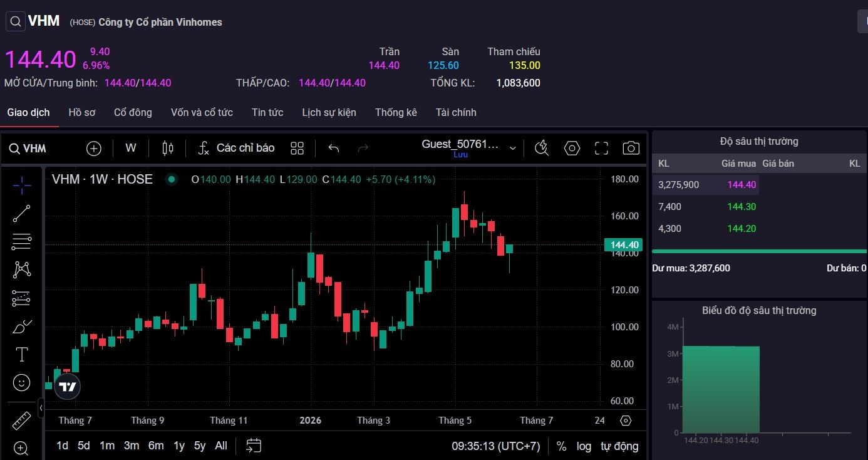Image resolution: width=868 pixels, height=460 pixels.
Task: Select the crosshair cursor tool
Action: (x=21, y=185)
